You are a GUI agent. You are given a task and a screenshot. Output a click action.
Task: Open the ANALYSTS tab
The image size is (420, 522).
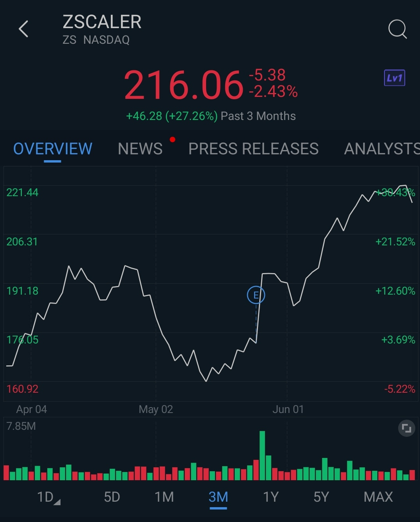382,149
